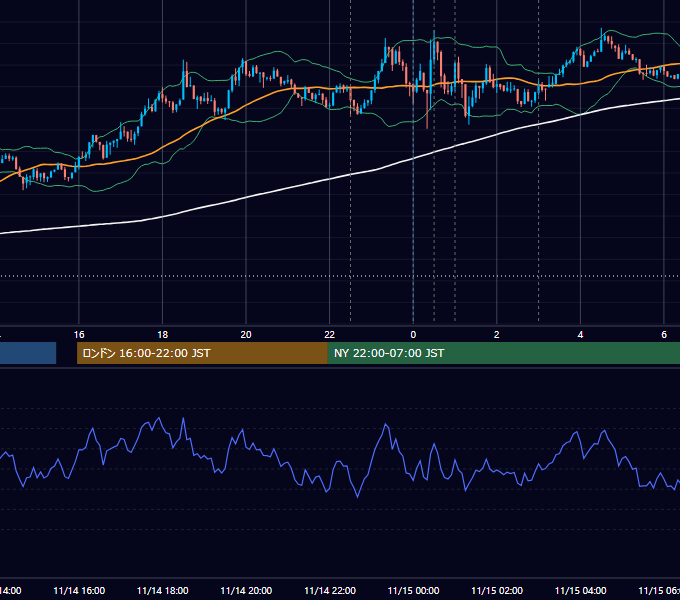The width and height of the screenshot is (680, 600).
Task: Click the 2 hour label on price chart axis
Action: pos(497,334)
